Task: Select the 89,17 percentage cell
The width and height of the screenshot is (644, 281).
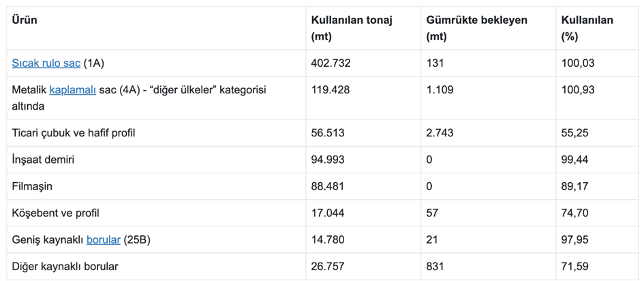Action: click(x=574, y=186)
